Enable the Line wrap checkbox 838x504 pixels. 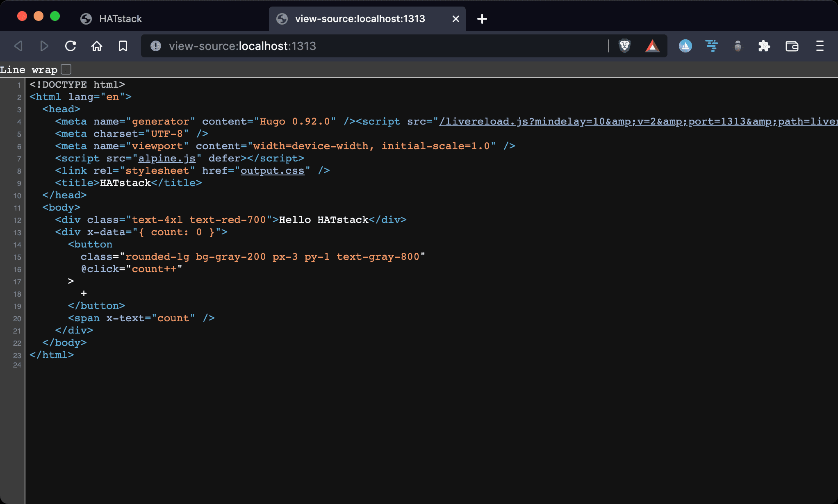click(x=66, y=69)
